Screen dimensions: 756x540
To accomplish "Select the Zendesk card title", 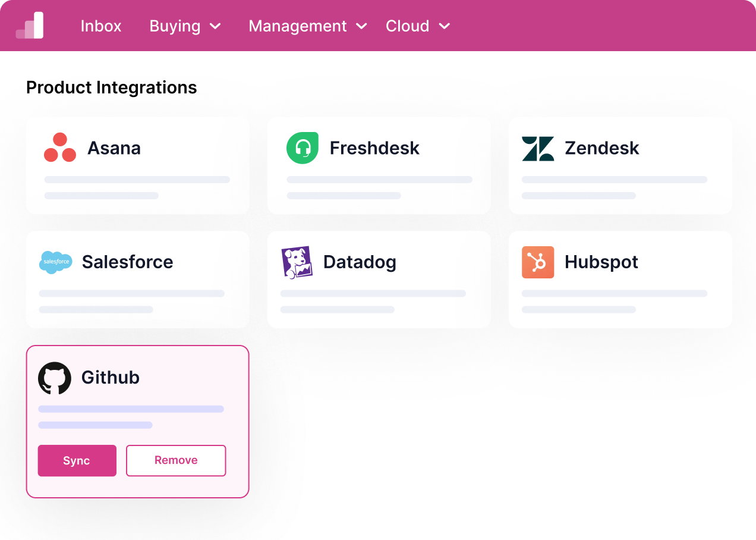I will pyautogui.click(x=602, y=147).
